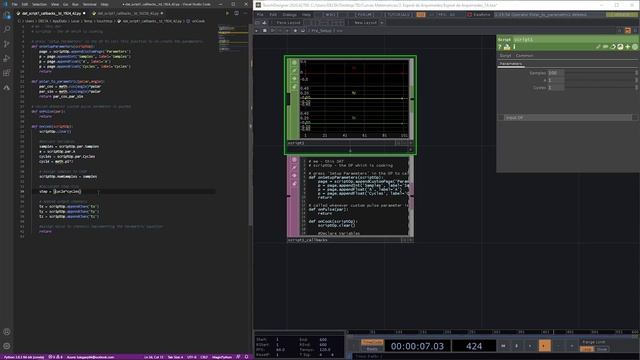Click the Samples value field
The width and height of the screenshot is (640, 360).
(x=556, y=73)
